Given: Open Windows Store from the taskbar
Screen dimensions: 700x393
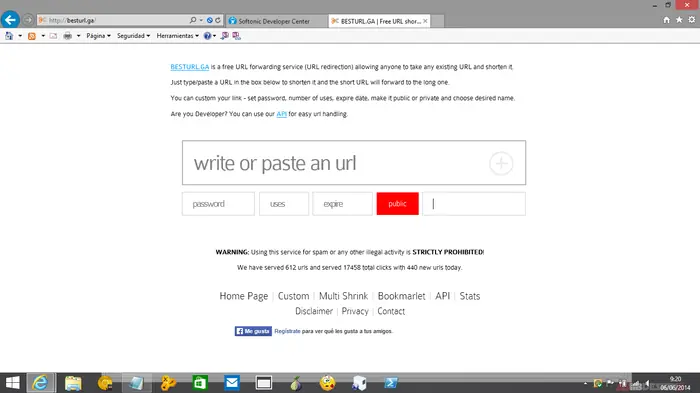Looking at the screenshot, I should coord(200,383).
